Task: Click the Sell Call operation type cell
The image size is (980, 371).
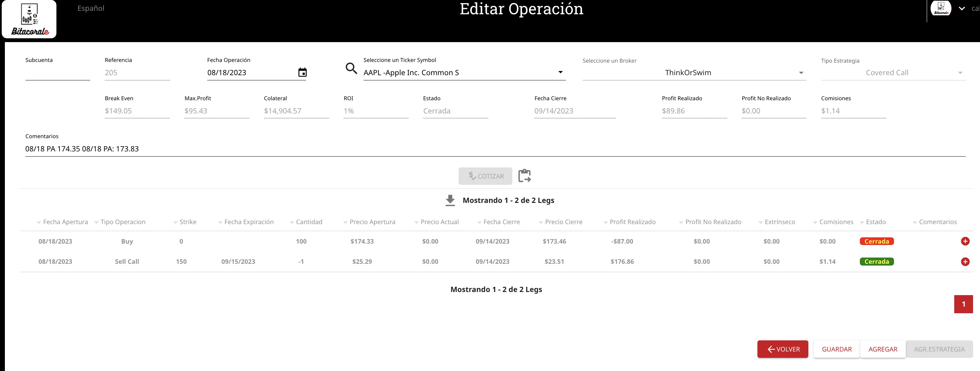Action: 127,261
